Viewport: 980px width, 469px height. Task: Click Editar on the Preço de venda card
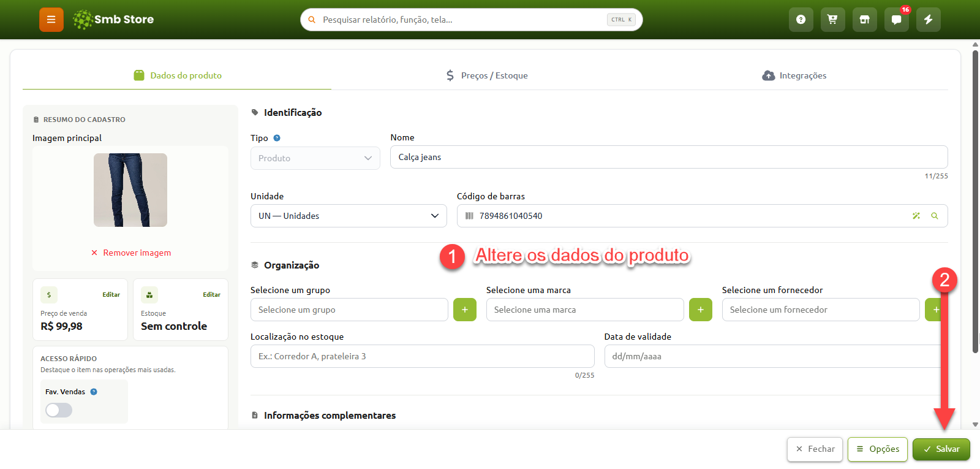point(111,295)
